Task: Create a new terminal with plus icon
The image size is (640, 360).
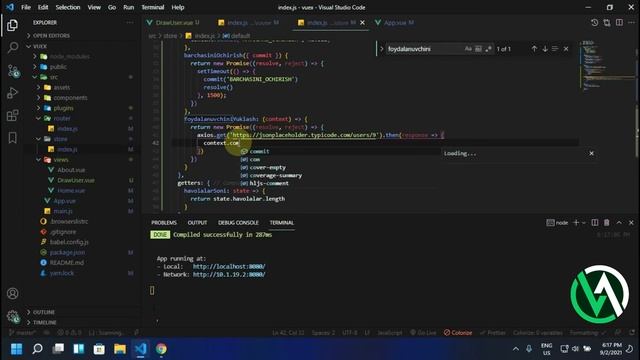Action: pos(576,222)
